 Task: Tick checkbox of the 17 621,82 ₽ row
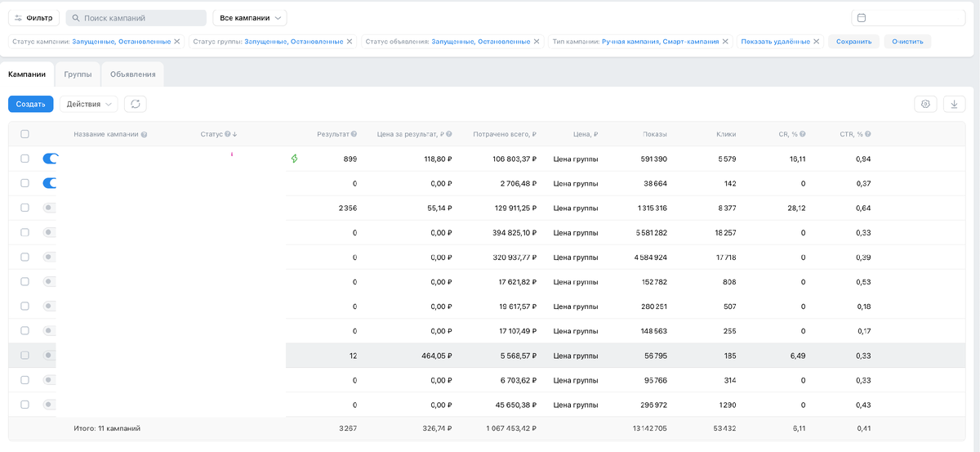click(24, 281)
